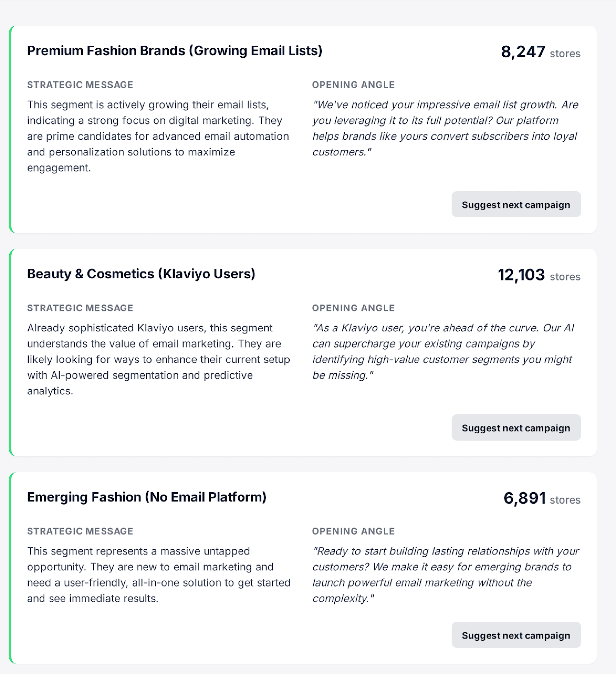The image size is (616, 674).
Task: Select the Premium Fashion Brands segment title
Action: pos(175,51)
